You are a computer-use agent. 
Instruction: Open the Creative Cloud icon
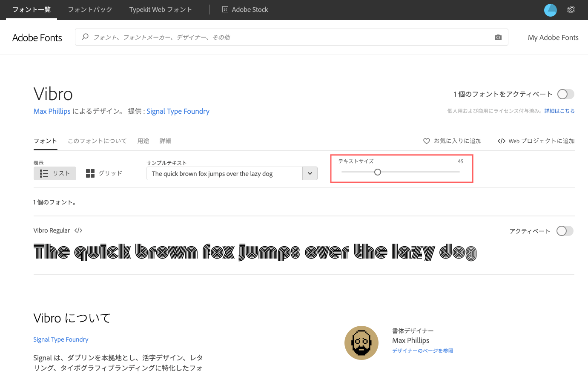(571, 9)
